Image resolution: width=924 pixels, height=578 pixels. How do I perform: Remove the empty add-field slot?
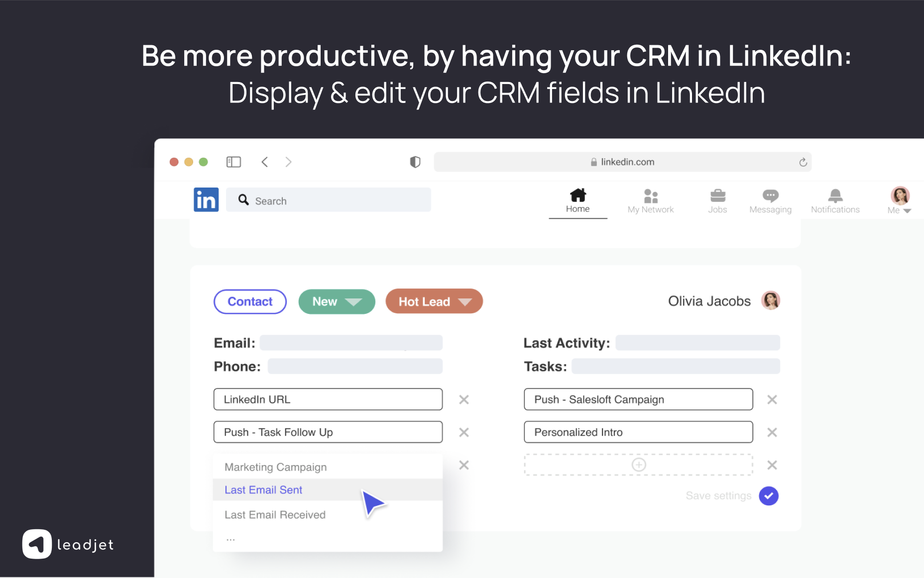(772, 465)
